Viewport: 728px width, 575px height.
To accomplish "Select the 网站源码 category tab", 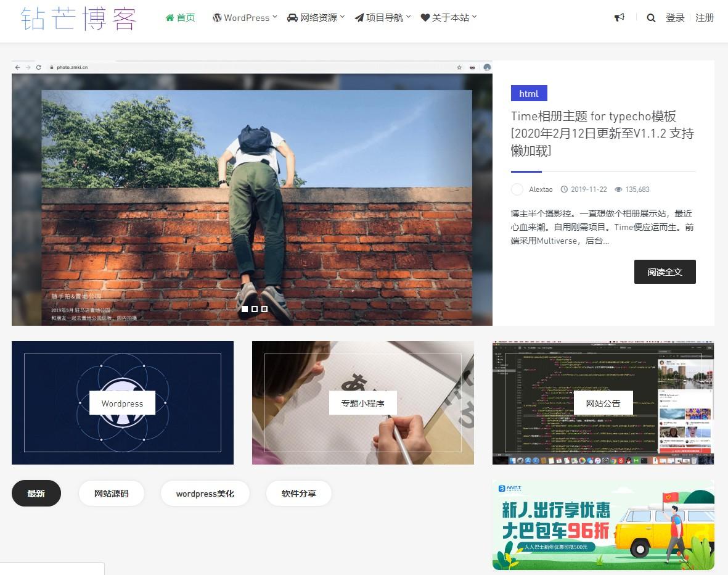I will [x=112, y=494].
